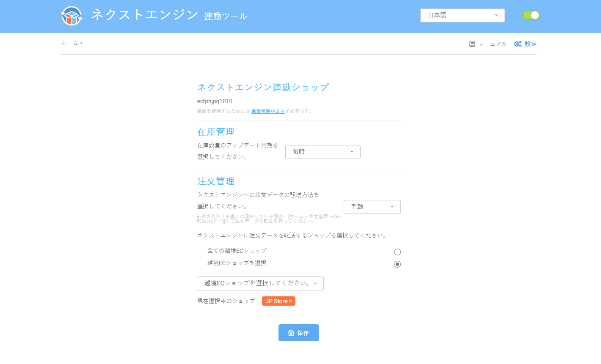Open the 手動 transfer method dropdown
This screenshot has height=364, width=601.
372,207
